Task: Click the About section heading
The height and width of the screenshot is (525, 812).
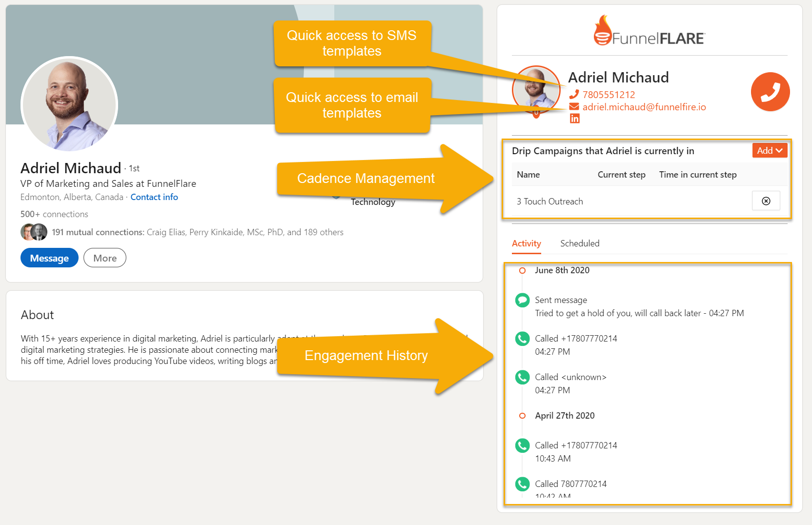Action: click(37, 315)
